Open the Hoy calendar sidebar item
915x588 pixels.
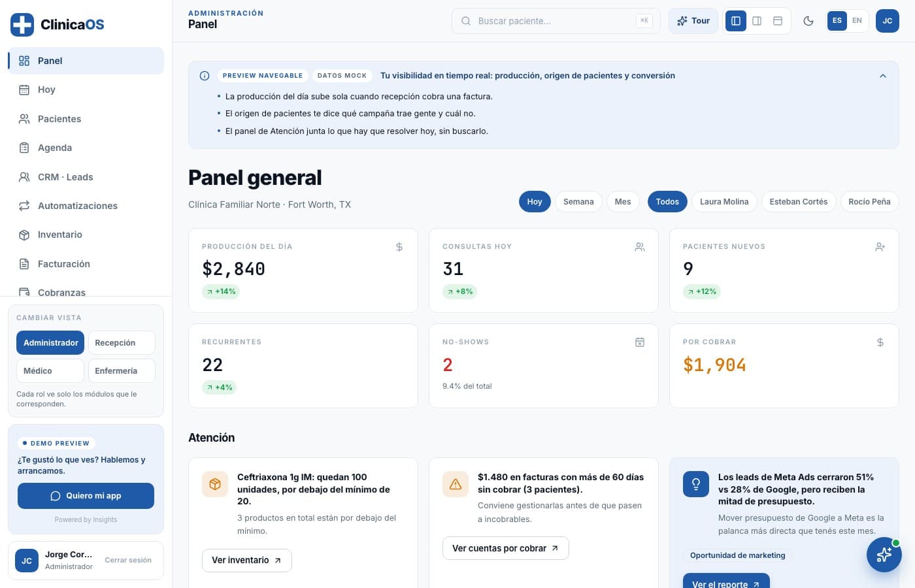(86, 90)
